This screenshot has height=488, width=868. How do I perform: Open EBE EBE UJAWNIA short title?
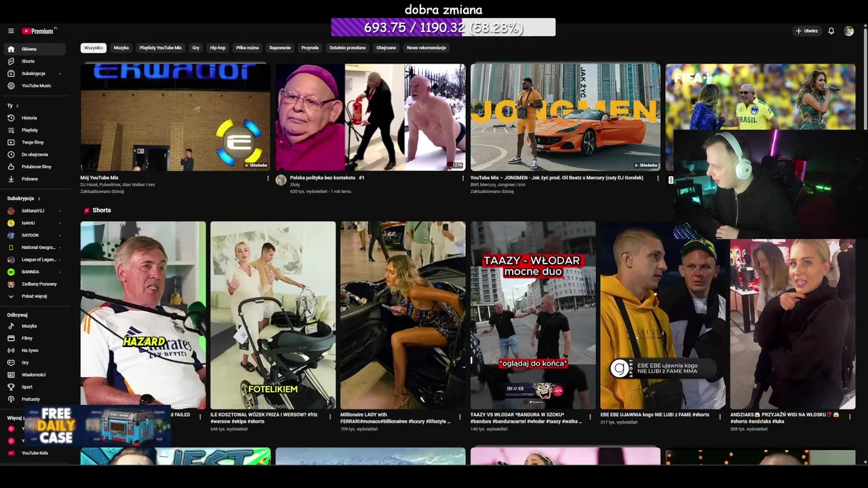pyautogui.click(x=655, y=415)
